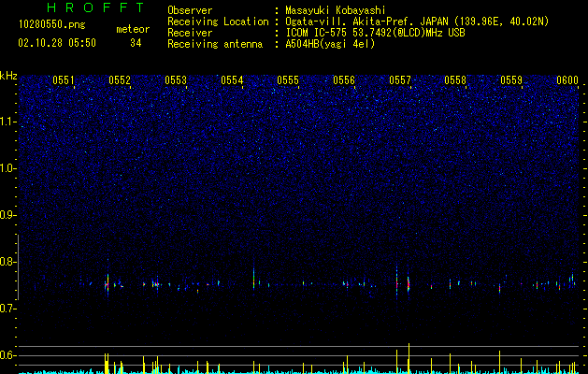
Task: Click the 0.7 kHz axis label
Action: (8, 309)
